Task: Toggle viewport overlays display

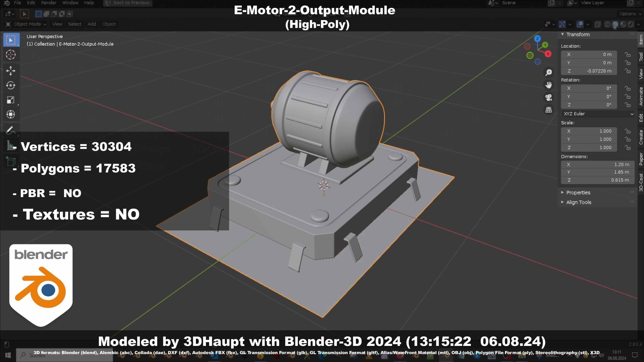Action: click(x=580, y=24)
